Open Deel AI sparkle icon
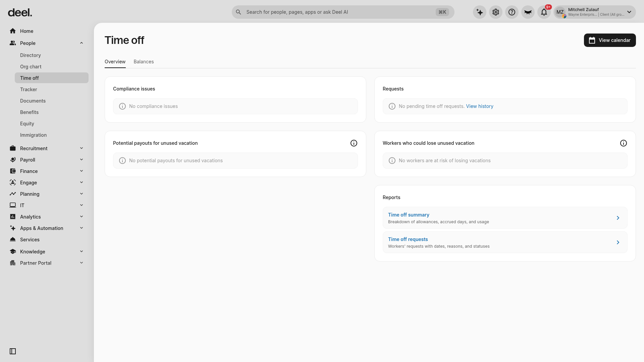Viewport: 644px width, 362px height. 480,12
